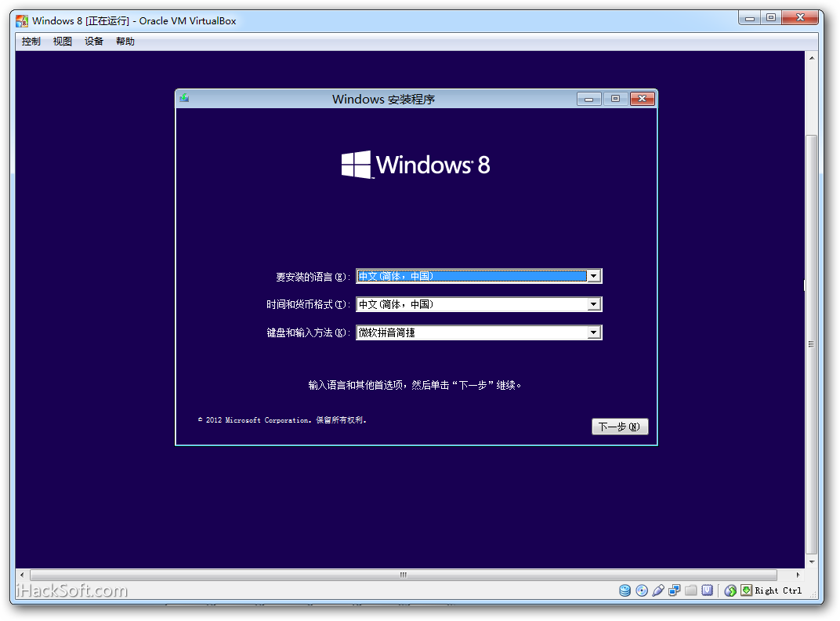840x621 pixels.
Task: Expand the 键盘和输入方法 dropdown arrow
Action: coord(594,333)
